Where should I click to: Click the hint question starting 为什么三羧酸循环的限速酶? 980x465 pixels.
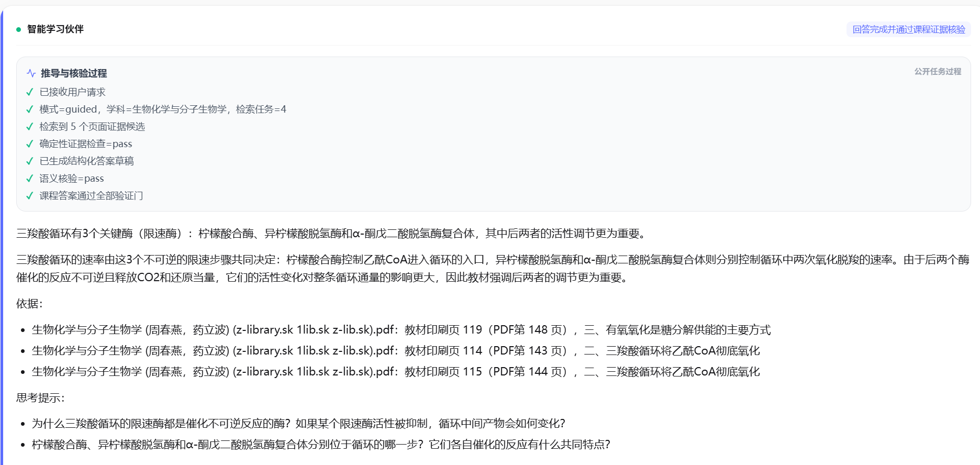tap(298, 424)
